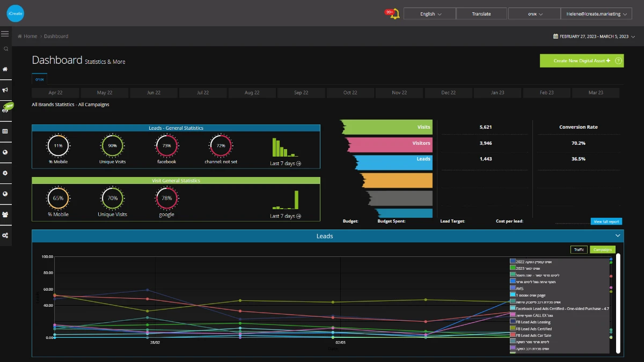Select the Feb 23 month tab
This screenshot has width=644, height=362.
(x=546, y=93)
